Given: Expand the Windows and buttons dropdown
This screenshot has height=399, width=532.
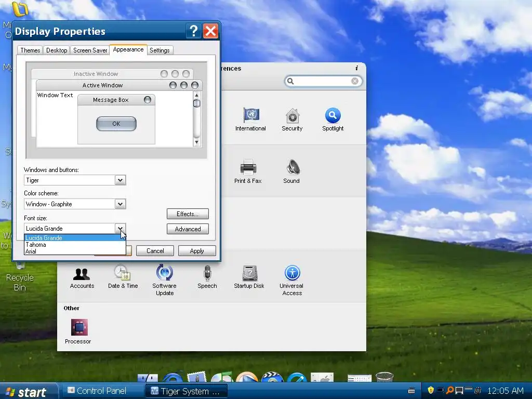Looking at the screenshot, I should point(120,180).
